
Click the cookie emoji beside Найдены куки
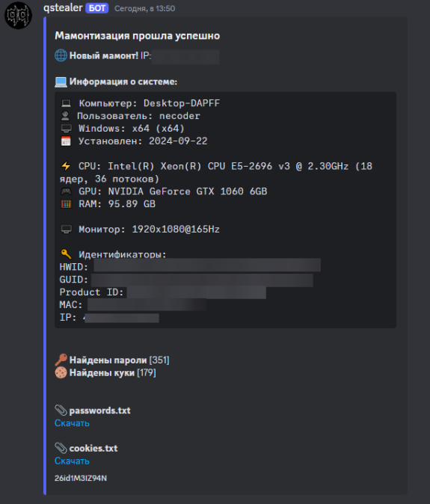pyautogui.click(x=61, y=372)
